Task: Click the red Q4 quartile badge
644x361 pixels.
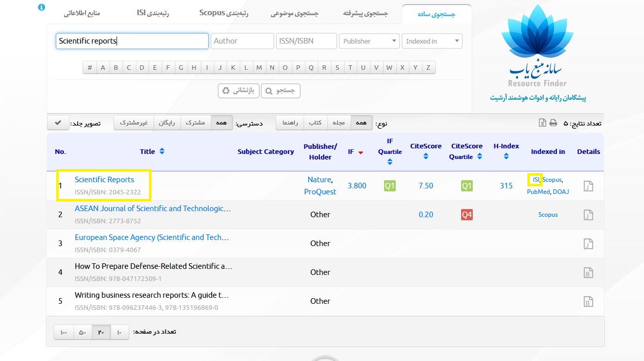Action: pos(467,215)
